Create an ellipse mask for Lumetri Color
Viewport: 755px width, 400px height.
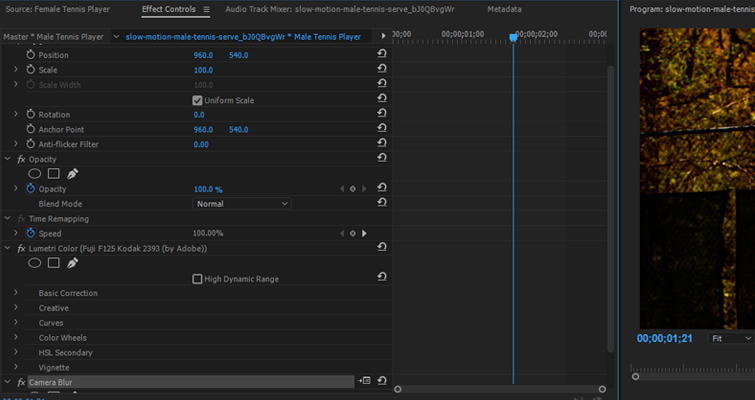click(x=34, y=263)
